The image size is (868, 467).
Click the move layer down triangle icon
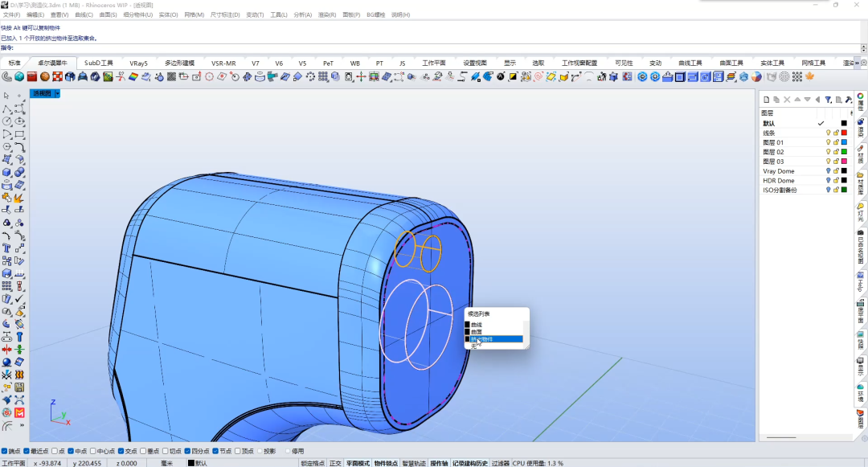(x=808, y=100)
